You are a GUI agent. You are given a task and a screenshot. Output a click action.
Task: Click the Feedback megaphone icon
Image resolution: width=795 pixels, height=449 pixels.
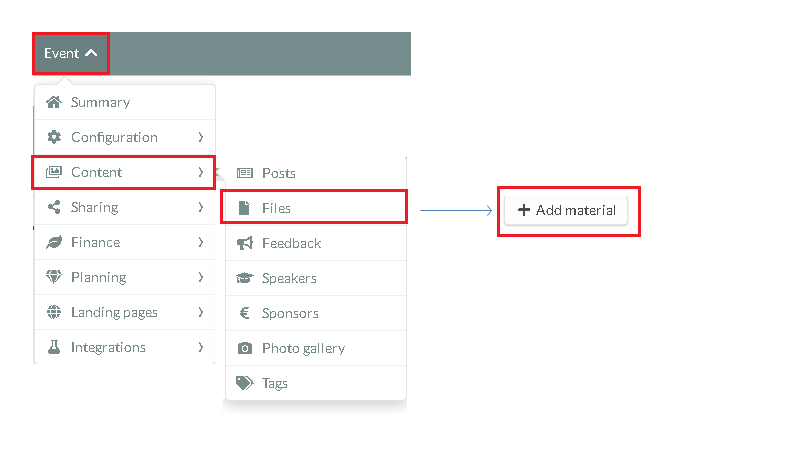click(x=244, y=244)
